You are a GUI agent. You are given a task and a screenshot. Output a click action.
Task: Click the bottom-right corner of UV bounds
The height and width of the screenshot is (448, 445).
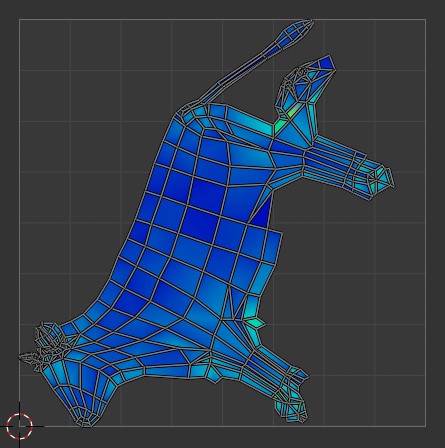(x=426, y=426)
